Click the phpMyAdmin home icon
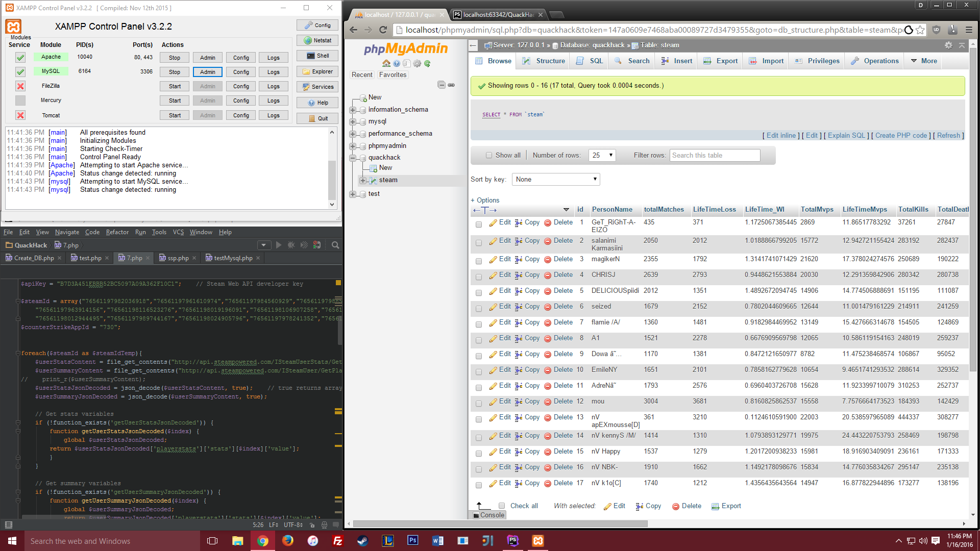The image size is (980, 551). 386,64
